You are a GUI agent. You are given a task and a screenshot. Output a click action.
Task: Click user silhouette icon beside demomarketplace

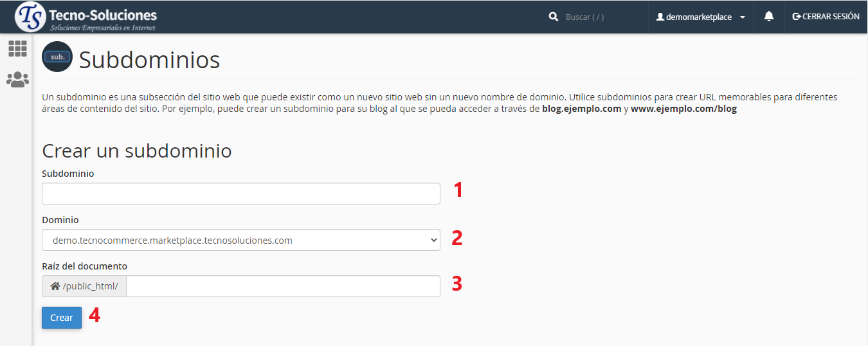click(x=660, y=17)
